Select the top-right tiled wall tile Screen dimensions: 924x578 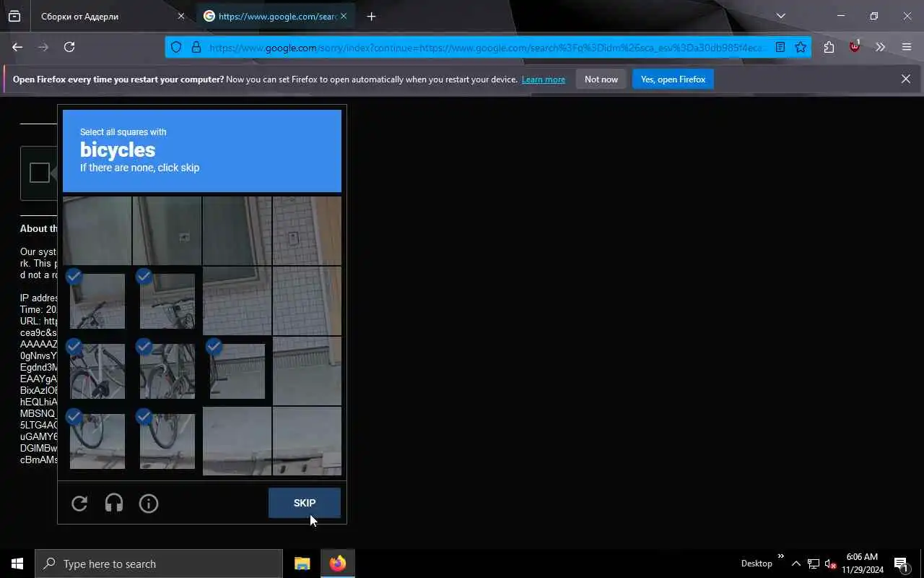308,230
